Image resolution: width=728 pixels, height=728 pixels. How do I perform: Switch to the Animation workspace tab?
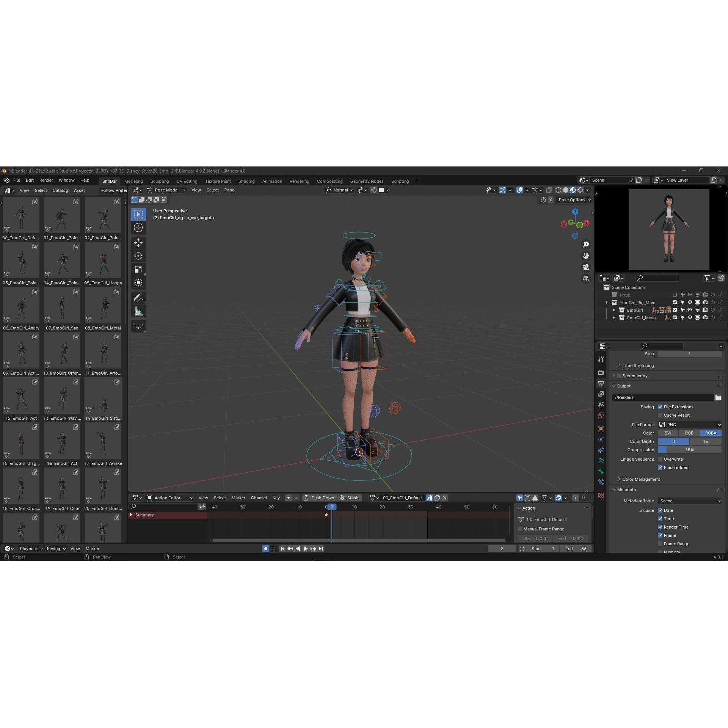pyautogui.click(x=272, y=181)
